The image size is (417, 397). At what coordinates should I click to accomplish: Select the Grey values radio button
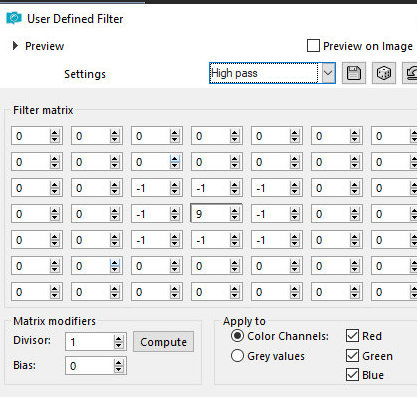[x=237, y=356]
